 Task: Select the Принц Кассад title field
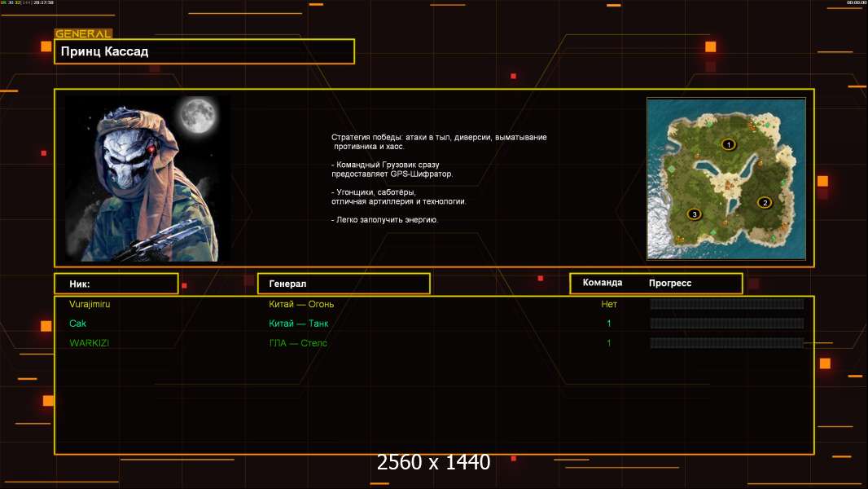[x=204, y=51]
